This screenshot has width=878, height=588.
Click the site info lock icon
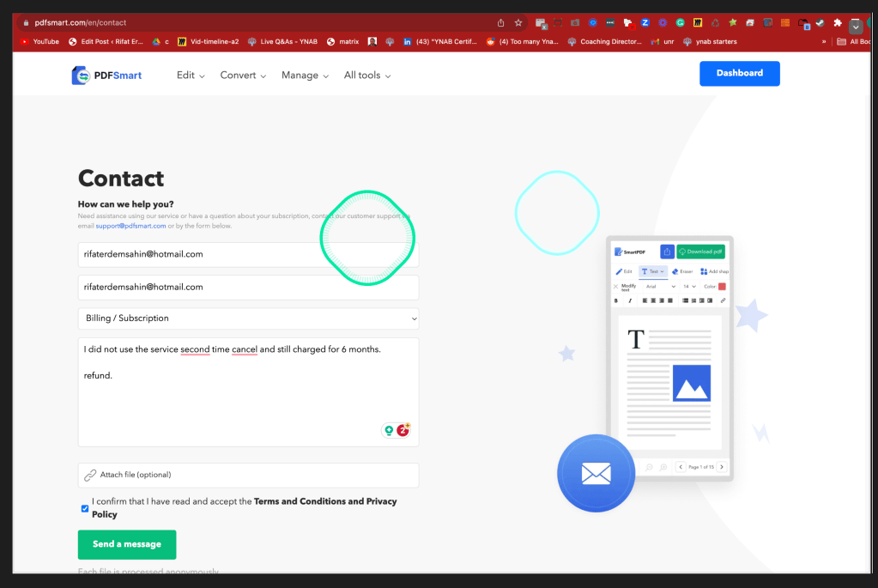(x=26, y=23)
